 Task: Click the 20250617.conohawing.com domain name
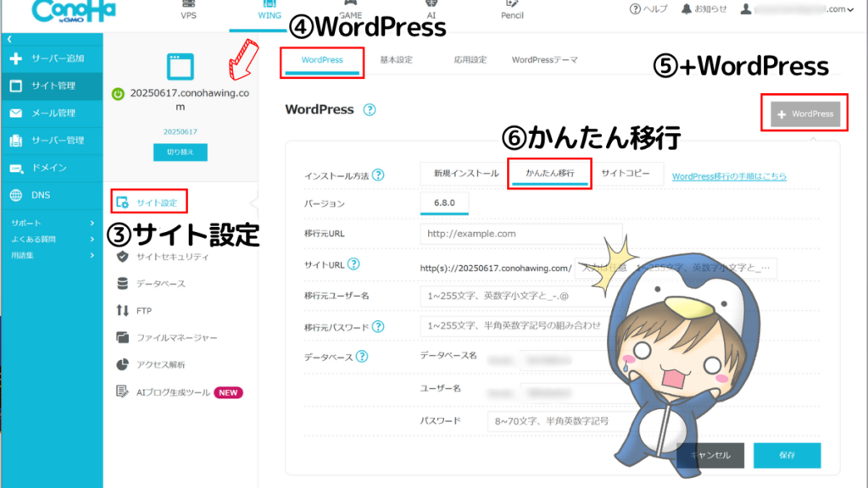189,100
